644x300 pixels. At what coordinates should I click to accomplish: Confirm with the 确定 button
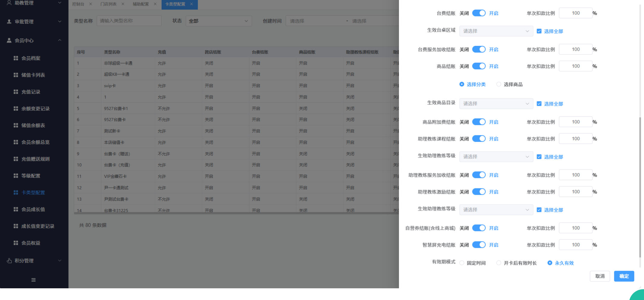click(x=624, y=276)
